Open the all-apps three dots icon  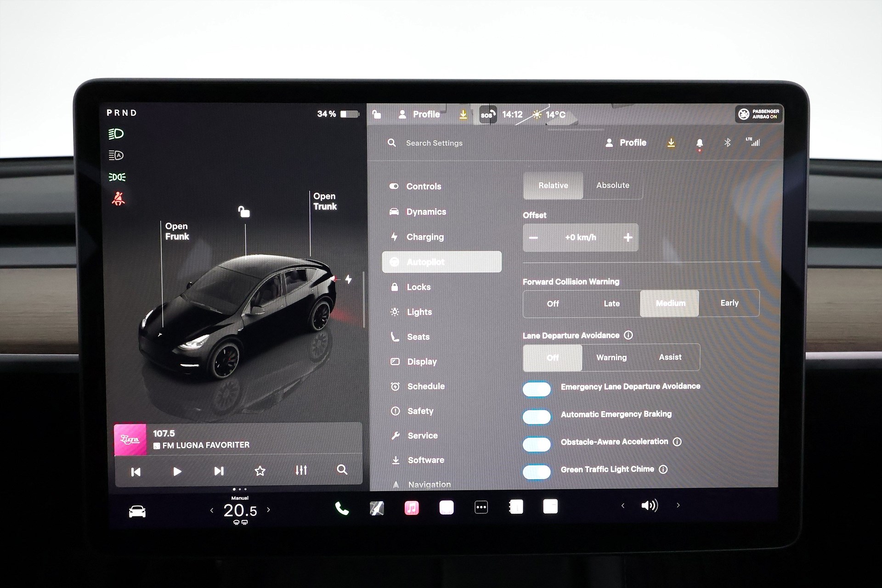(481, 508)
